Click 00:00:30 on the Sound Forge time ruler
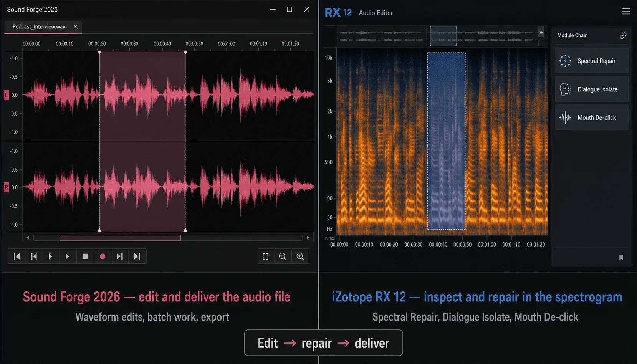This screenshot has width=637, height=364. pos(129,44)
